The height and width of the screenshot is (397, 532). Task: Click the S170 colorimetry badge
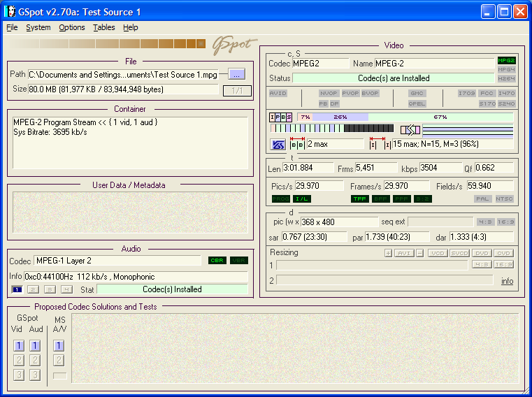[487, 104]
